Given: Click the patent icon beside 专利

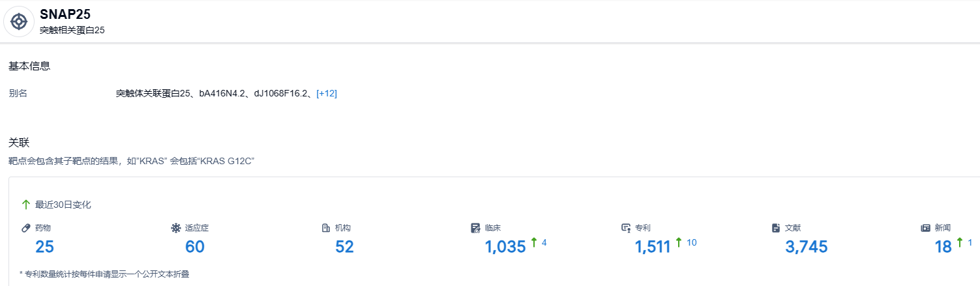Looking at the screenshot, I should pos(625,228).
